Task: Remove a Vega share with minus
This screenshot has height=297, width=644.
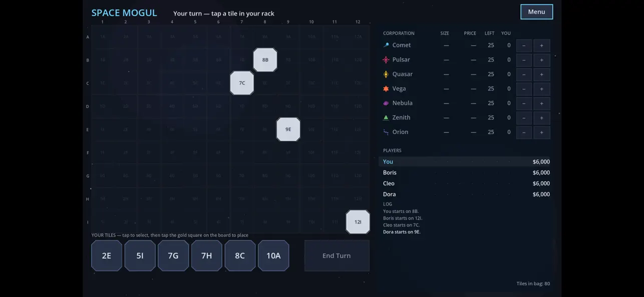Action: [524, 89]
